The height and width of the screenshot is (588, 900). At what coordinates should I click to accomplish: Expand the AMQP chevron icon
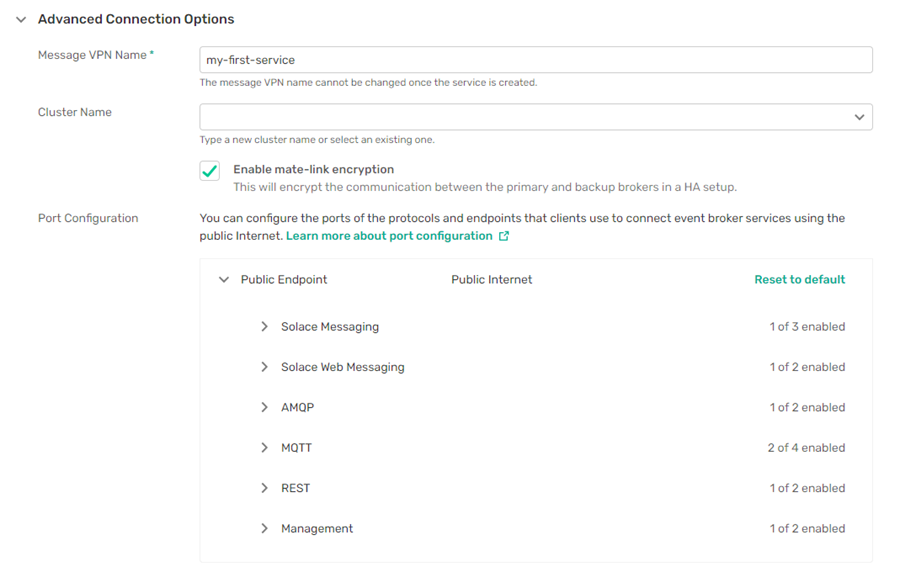tap(264, 407)
